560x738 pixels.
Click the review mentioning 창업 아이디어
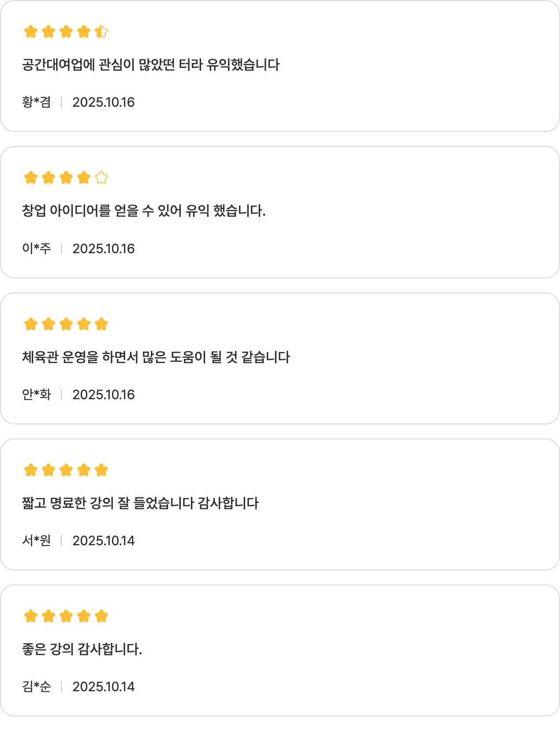144,211
